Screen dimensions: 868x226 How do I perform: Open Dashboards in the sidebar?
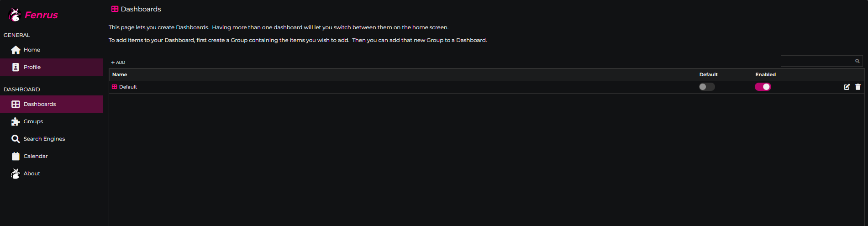[40, 104]
